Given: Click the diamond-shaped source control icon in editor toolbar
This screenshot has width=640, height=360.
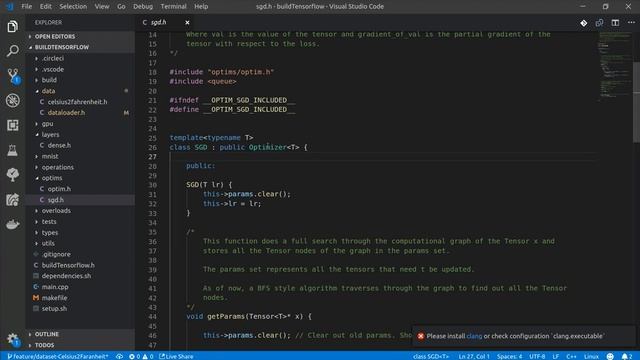Looking at the screenshot, I should click(x=584, y=23).
